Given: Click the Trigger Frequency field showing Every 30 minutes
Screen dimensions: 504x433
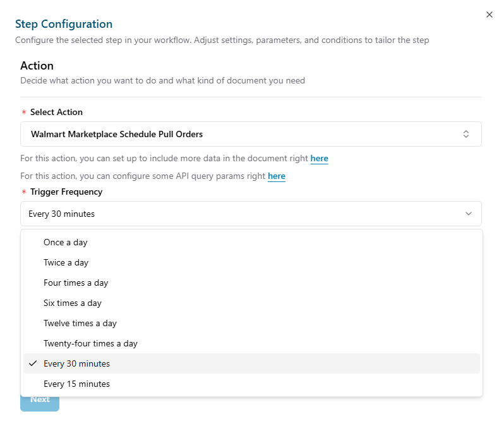Looking at the screenshot, I should click(x=251, y=214).
